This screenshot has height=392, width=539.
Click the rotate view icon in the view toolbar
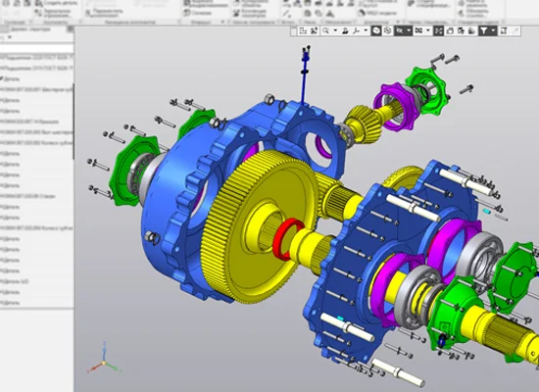tap(345, 31)
